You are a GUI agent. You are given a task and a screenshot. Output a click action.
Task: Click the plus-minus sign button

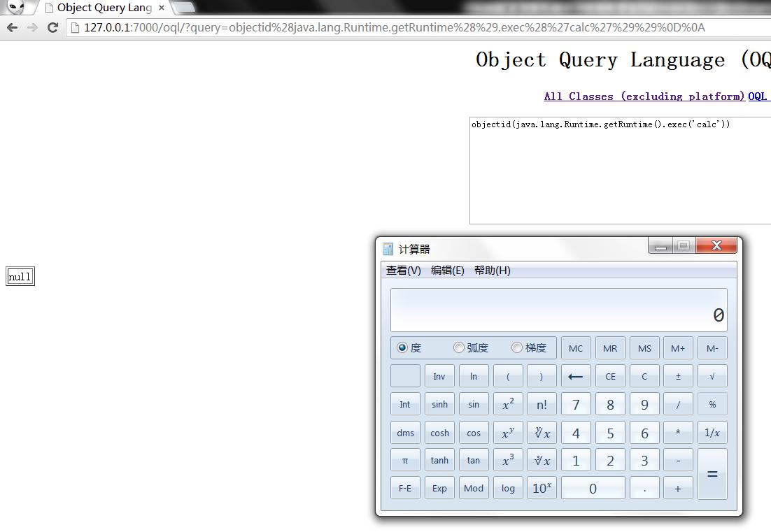click(678, 376)
